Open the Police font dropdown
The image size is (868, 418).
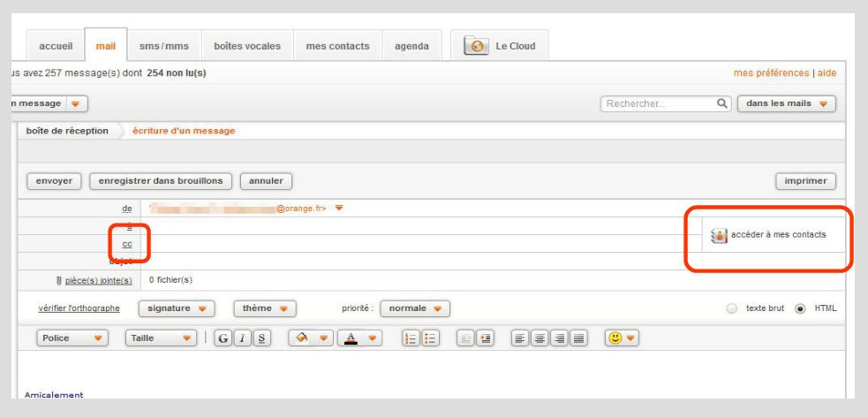click(x=72, y=339)
